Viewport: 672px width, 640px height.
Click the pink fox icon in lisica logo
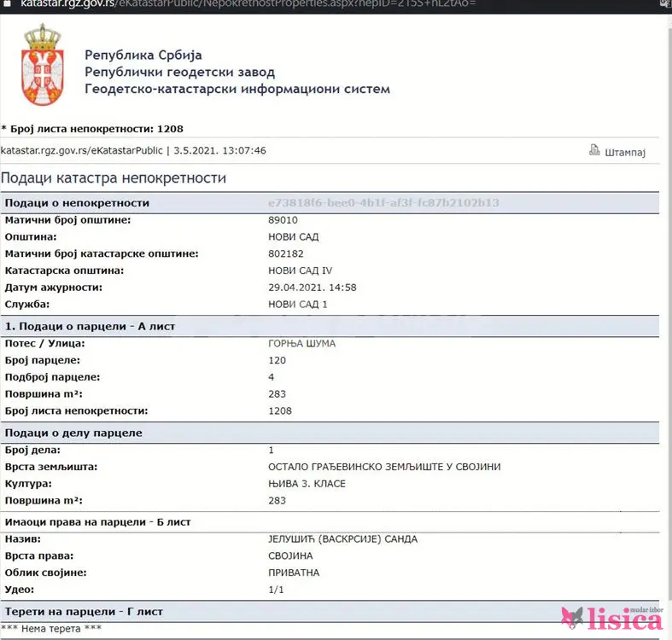pyautogui.click(x=571, y=617)
